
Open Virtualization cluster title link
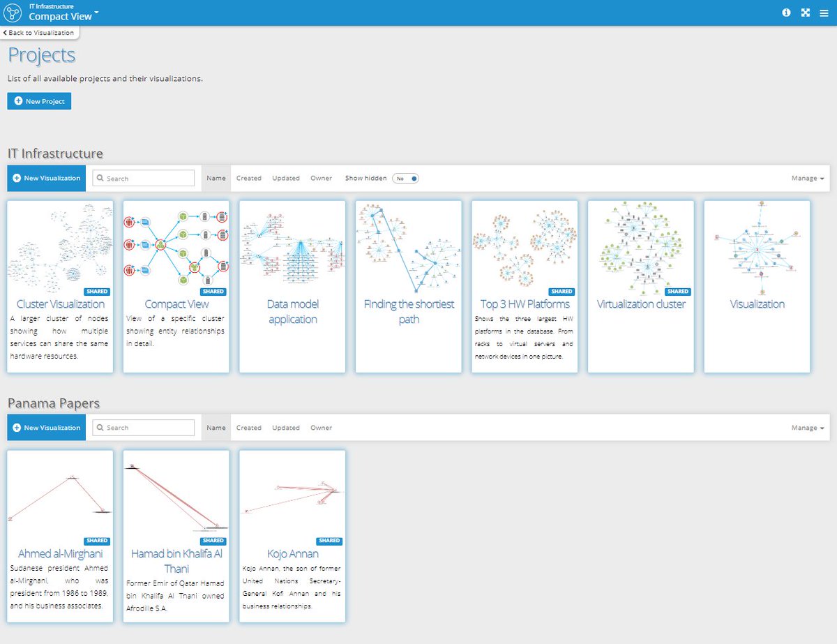coord(641,304)
